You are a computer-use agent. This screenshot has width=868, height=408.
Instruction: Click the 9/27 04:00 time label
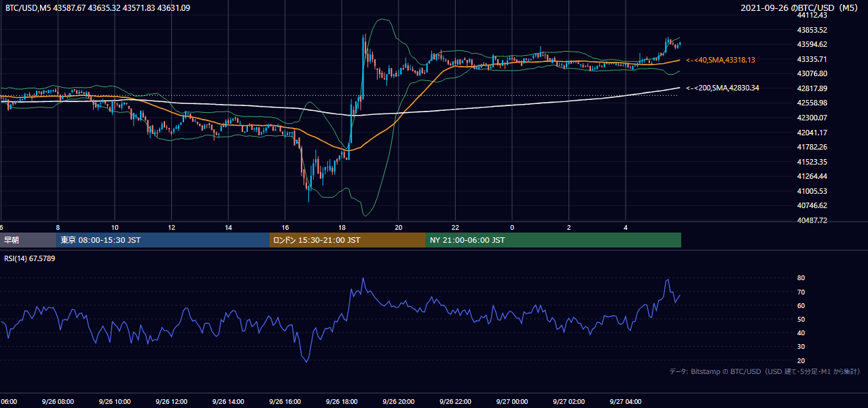(x=626, y=402)
